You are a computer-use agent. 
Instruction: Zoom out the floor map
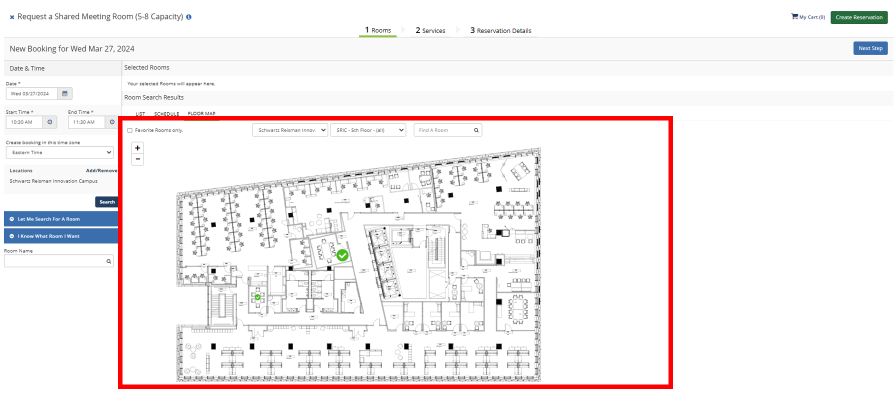point(137,159)
